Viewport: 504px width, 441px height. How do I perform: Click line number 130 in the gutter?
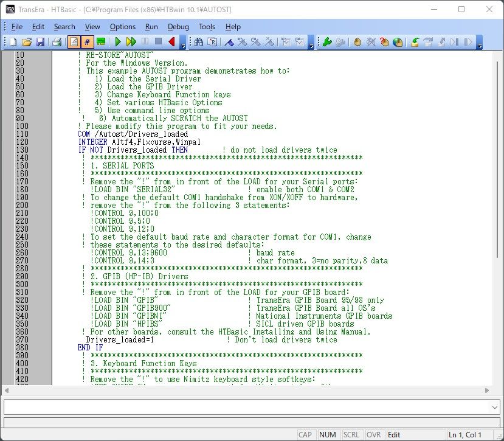(x=22, y=150)
